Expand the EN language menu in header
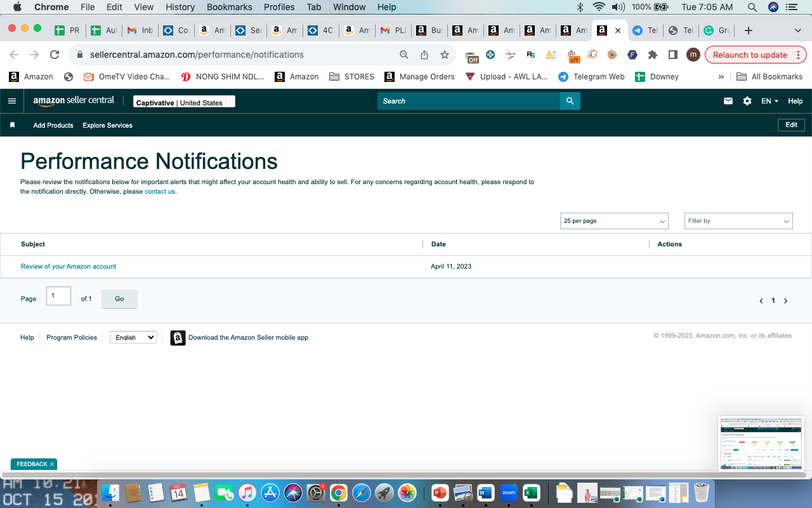The height and width of the screenshot is (508, 812). [769, 101]
